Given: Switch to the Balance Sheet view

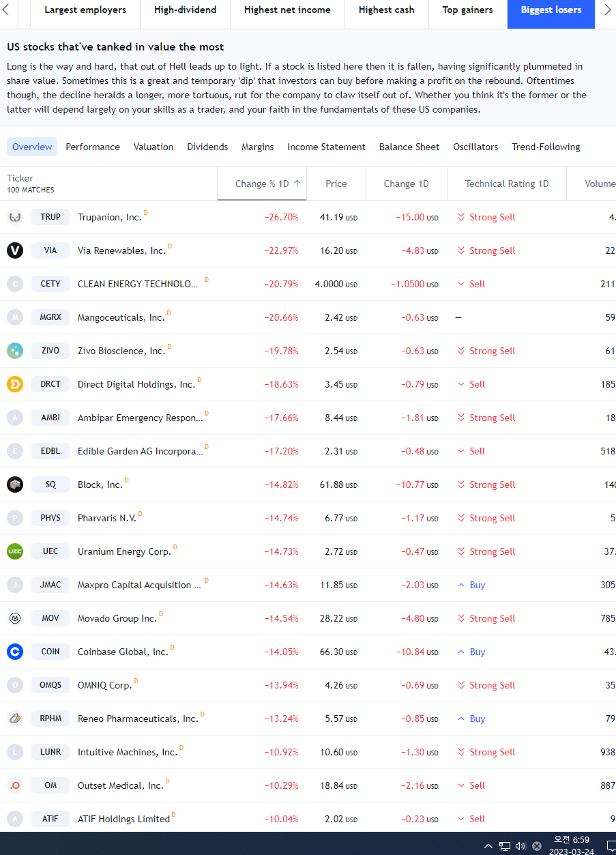Looking at the screenshot, I should [409, 147].
